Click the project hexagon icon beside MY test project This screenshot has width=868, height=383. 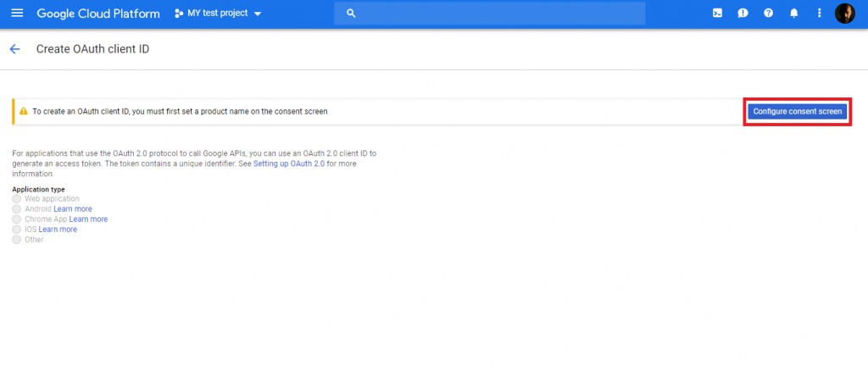point(179,14)
